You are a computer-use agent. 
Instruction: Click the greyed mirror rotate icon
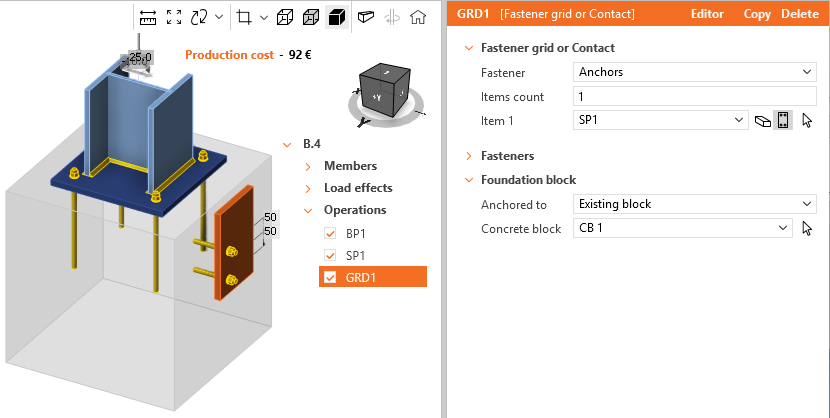[392, 17]
